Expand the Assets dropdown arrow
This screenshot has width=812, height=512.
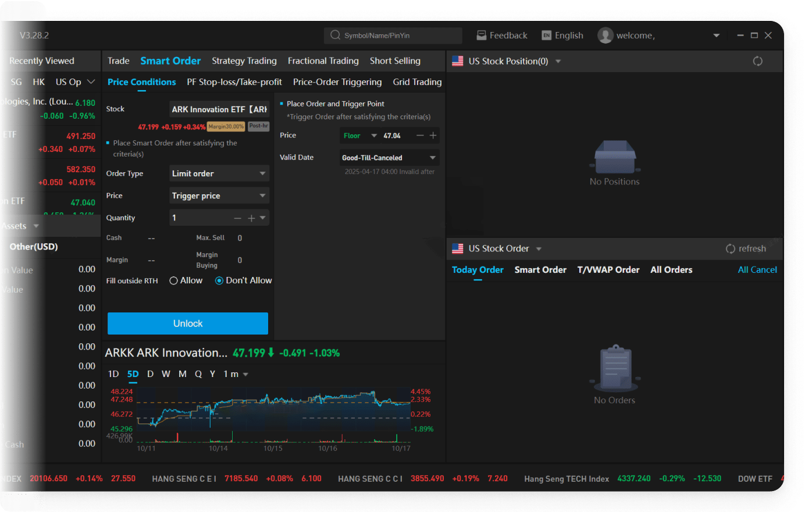coord(36,226)
